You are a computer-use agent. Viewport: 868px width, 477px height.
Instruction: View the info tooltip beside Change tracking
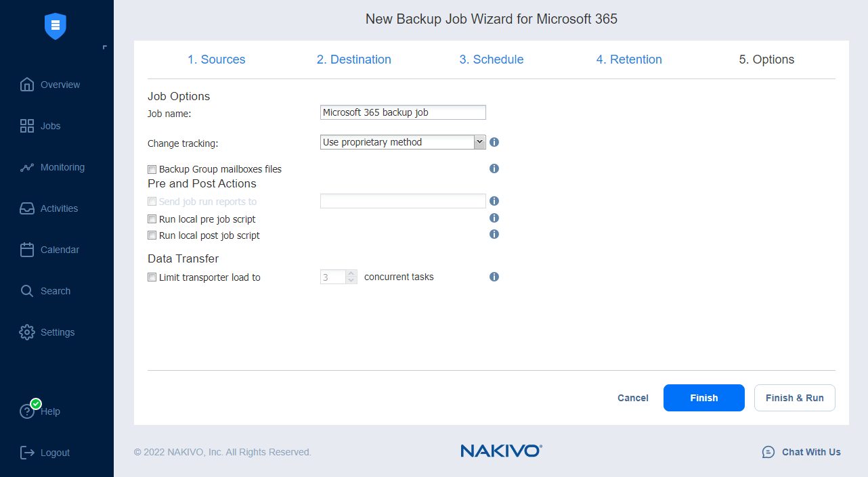tap(494, 142)
